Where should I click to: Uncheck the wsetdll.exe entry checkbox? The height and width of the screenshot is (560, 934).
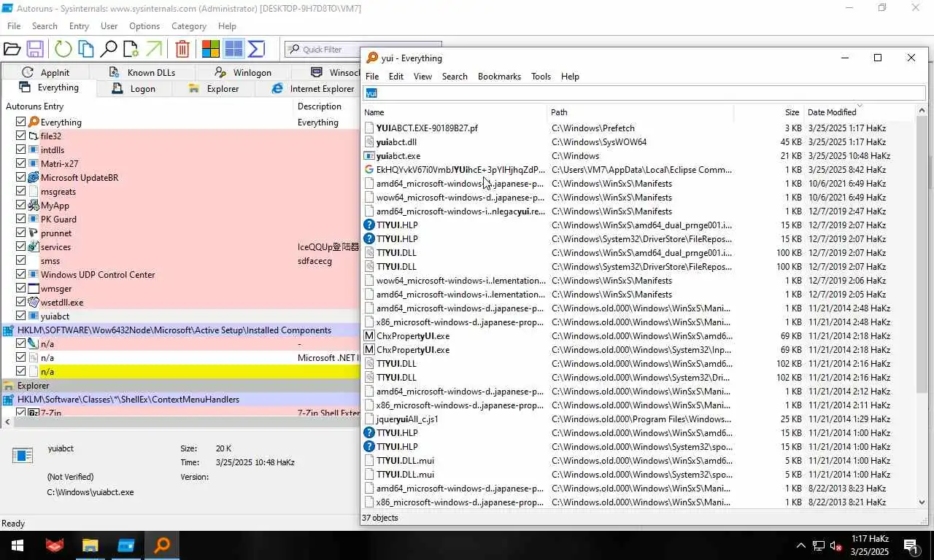[21, 303]
